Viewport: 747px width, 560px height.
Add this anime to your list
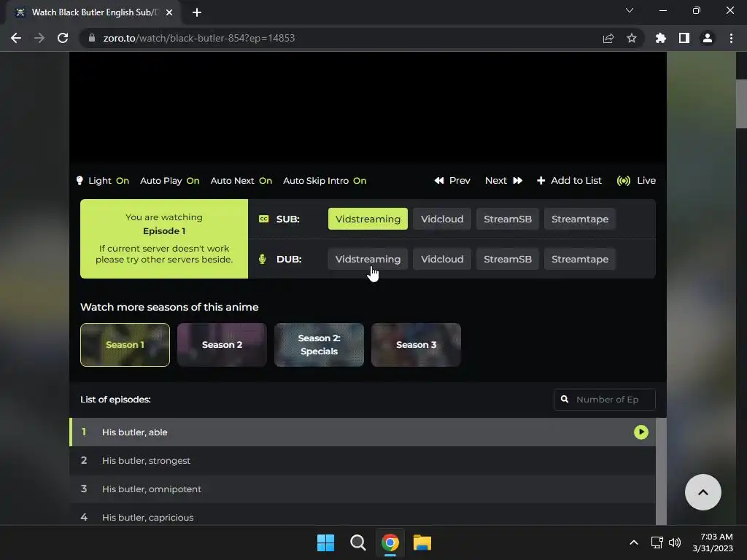pyautogui.click(x=569, y=181)
